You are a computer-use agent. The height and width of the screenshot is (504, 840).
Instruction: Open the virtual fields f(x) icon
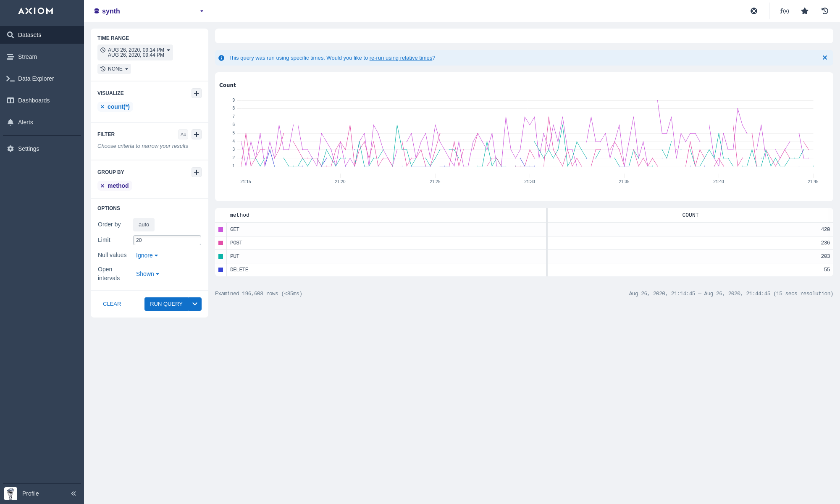tap(784, 11)
